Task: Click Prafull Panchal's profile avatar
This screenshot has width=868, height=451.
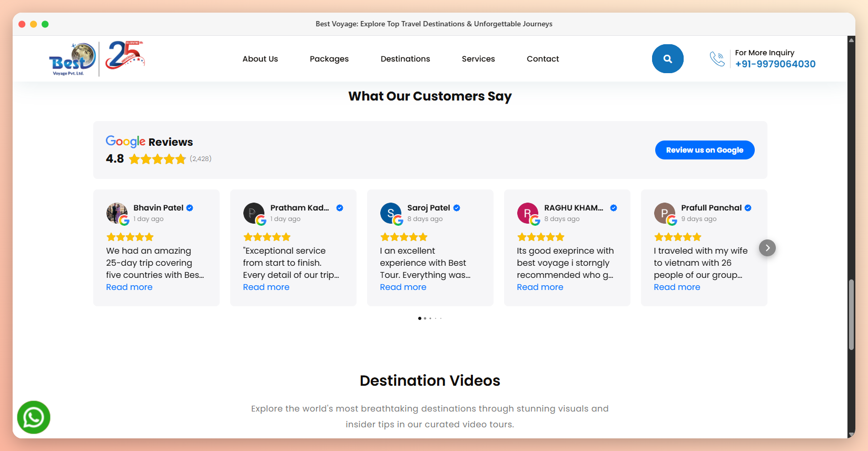Action: point(665,213)
